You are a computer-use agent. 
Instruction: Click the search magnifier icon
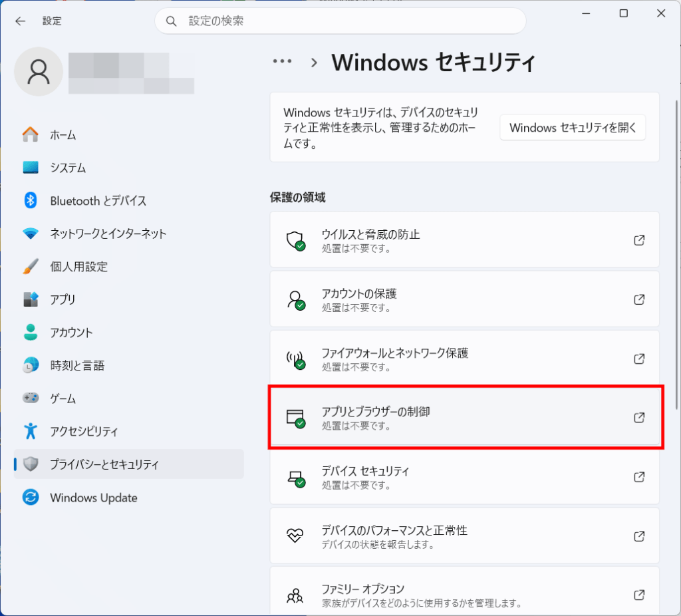[x=172, y=21]
